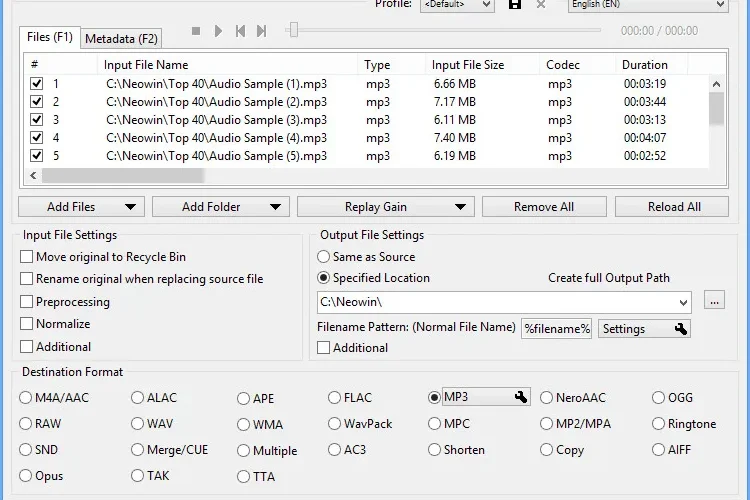Viewport: 750px width, 500px height.
Task: Skip to the previous track icon
Action: (240, 31)
